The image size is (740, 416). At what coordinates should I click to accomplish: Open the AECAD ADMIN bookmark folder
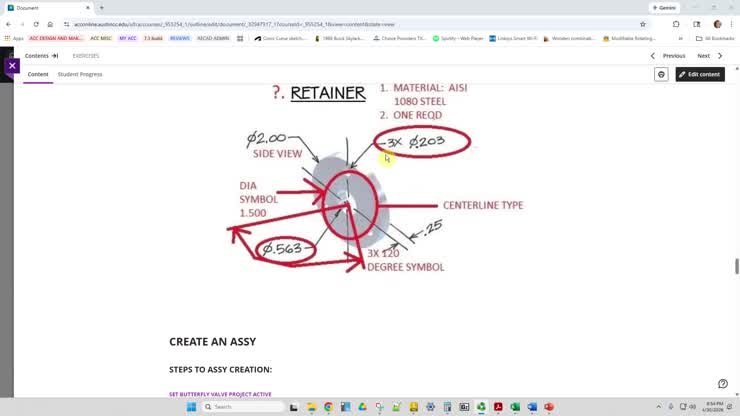(213, 38)
